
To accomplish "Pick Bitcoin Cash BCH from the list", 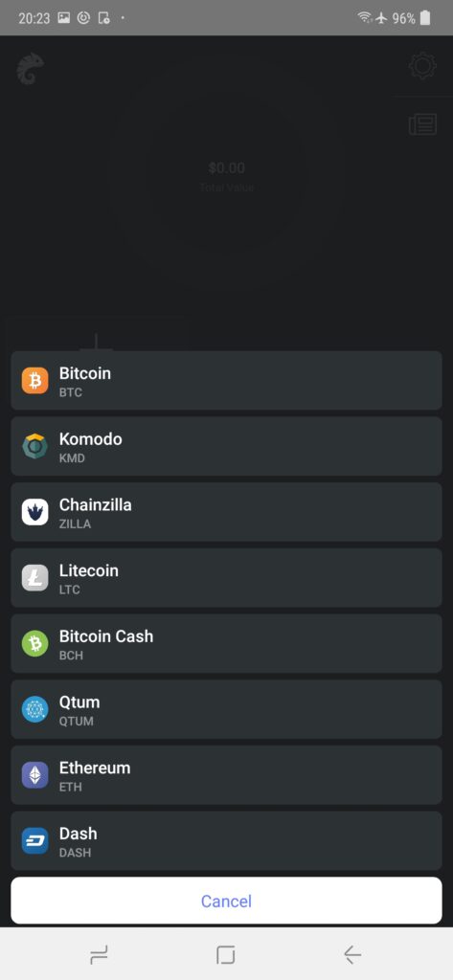I will (x=226, y=644).
